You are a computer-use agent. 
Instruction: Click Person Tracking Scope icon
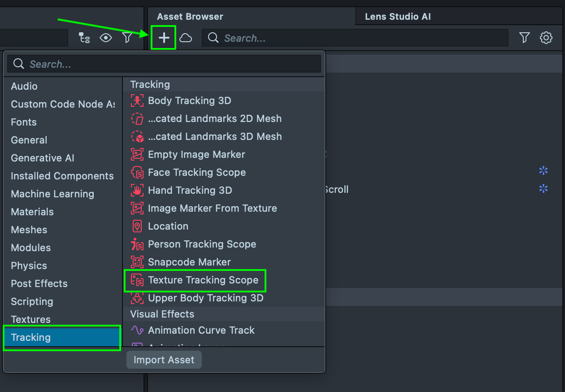tap(137, 244)
